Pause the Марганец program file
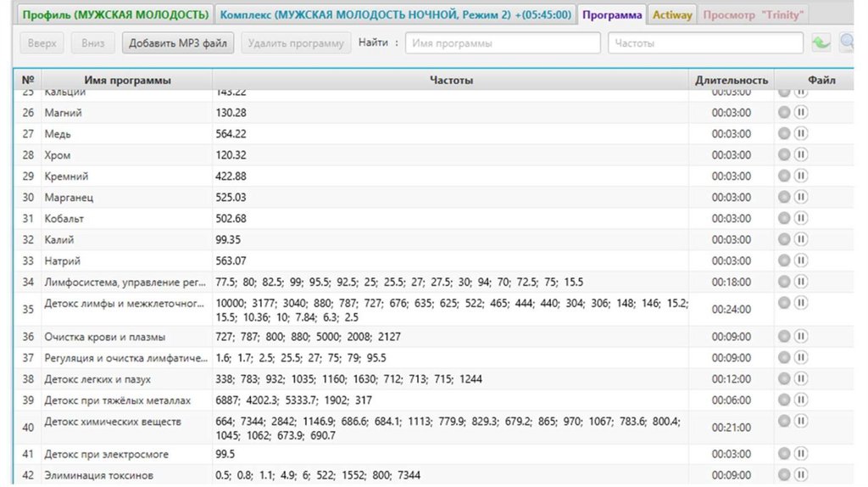This screenshot has height=487, width=868. click(800, 197)
